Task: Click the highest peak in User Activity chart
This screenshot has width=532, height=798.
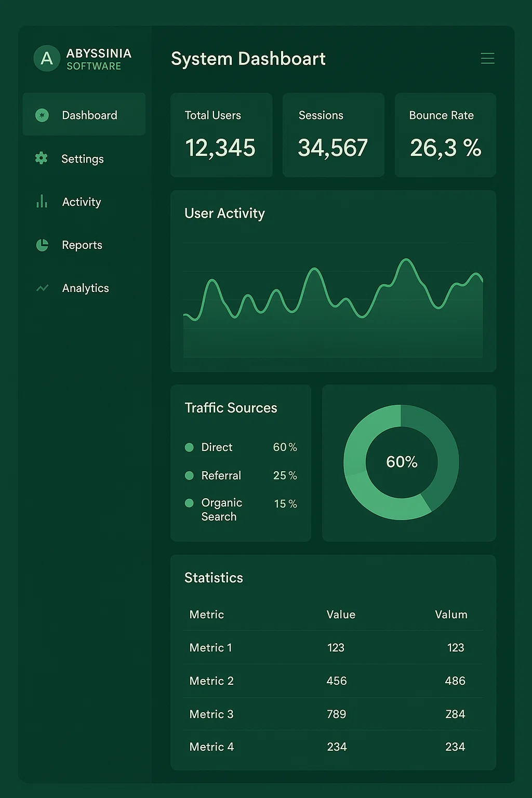Action: pyautogui.click(x=406, y=260)
